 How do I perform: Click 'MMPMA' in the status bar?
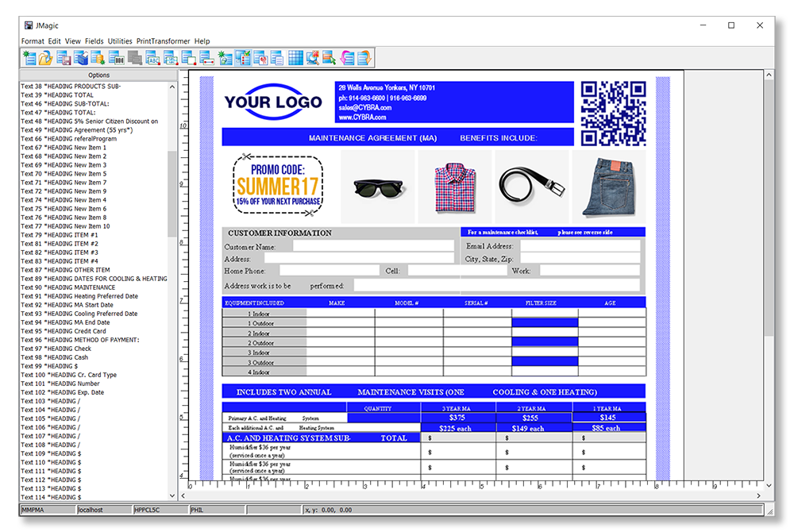point(48,510)
